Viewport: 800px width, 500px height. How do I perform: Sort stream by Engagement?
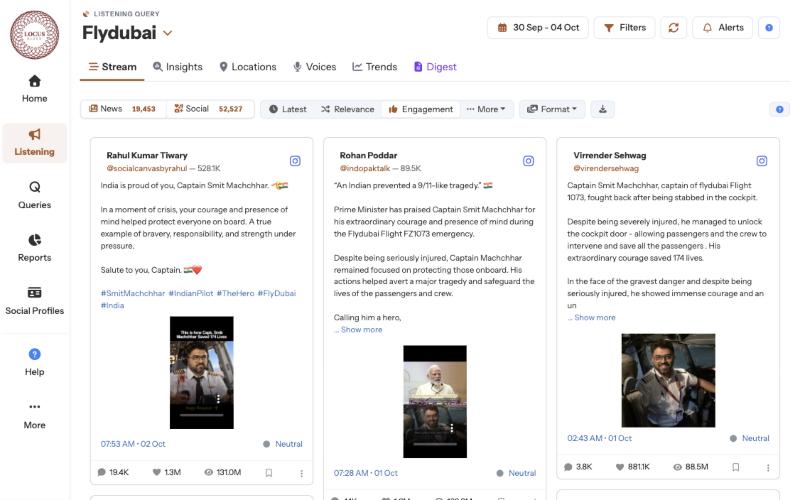pyautogui.click(x=420, y=109)
